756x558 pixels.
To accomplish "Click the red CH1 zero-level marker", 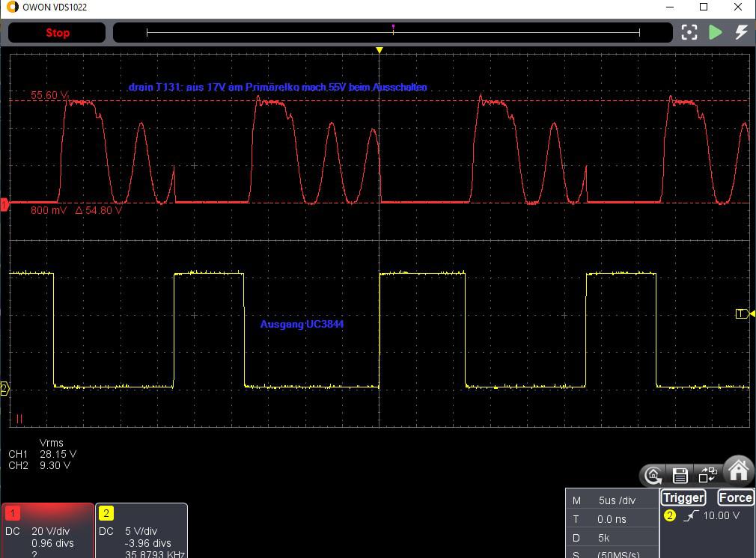I will 4,204.
